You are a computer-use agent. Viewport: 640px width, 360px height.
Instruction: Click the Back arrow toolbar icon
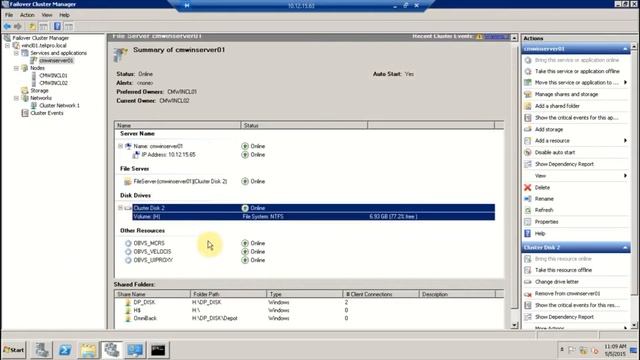7,27
